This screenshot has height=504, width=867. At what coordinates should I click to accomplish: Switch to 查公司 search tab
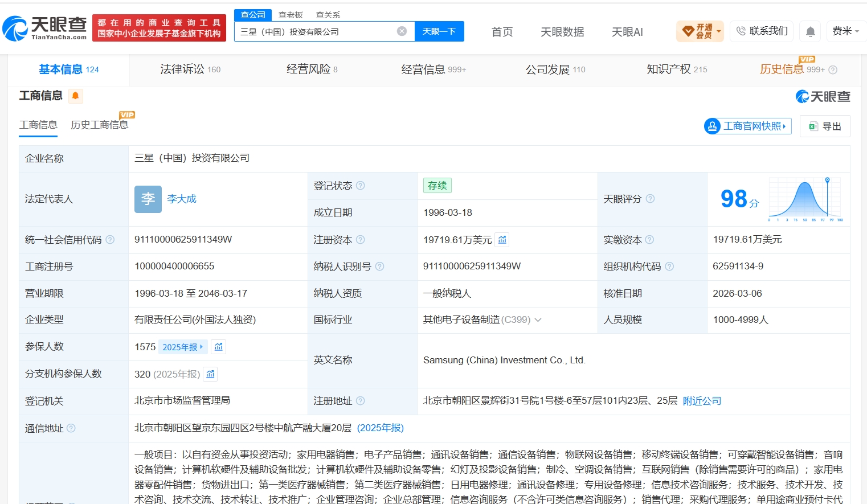253,15
